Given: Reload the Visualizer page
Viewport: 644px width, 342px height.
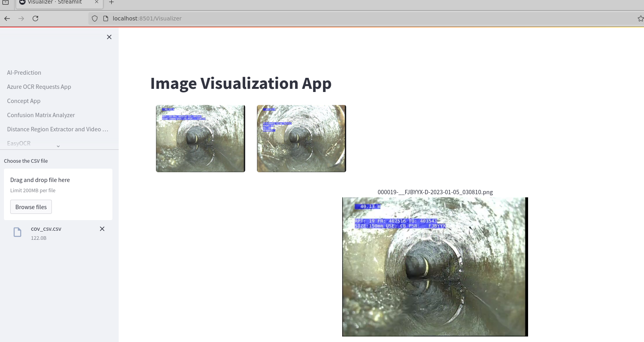Looking at the screenshot, I should click(35, 18).
